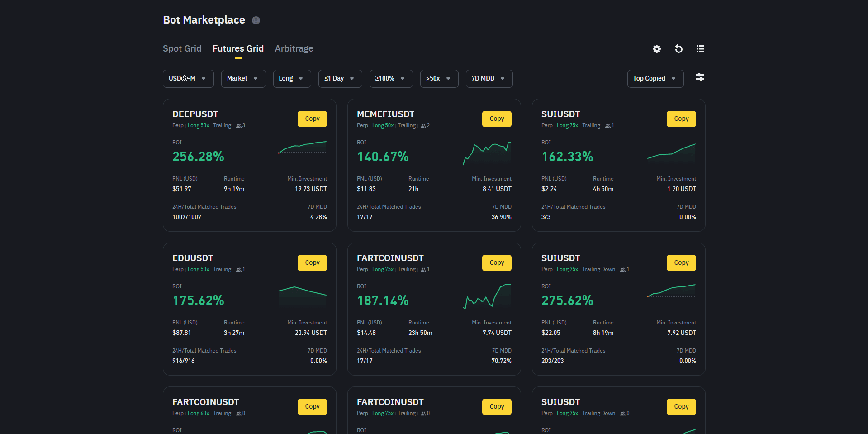The image size is (868, 434).
Task: Click the refresh icon near the filters
Action: coord(678,49)
